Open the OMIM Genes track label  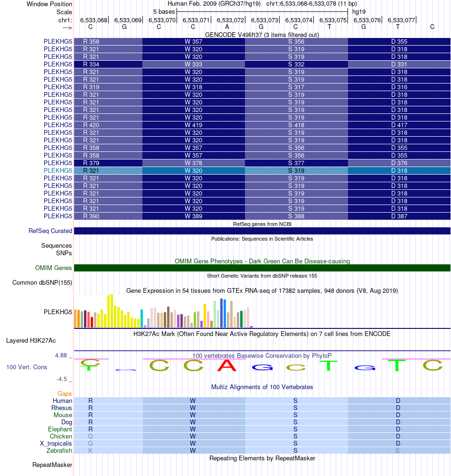pos(54,268)
